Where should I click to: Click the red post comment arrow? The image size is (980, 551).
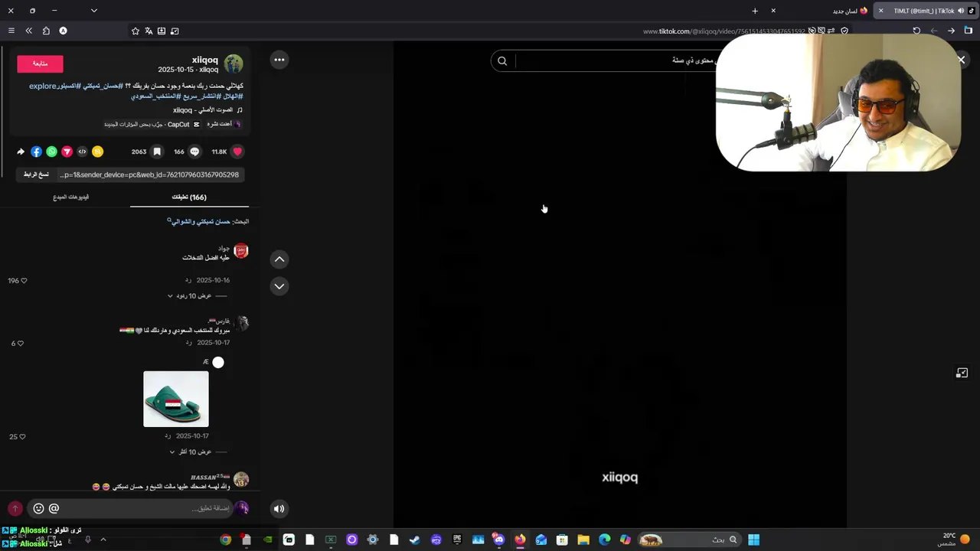click(x=15, y=508)
